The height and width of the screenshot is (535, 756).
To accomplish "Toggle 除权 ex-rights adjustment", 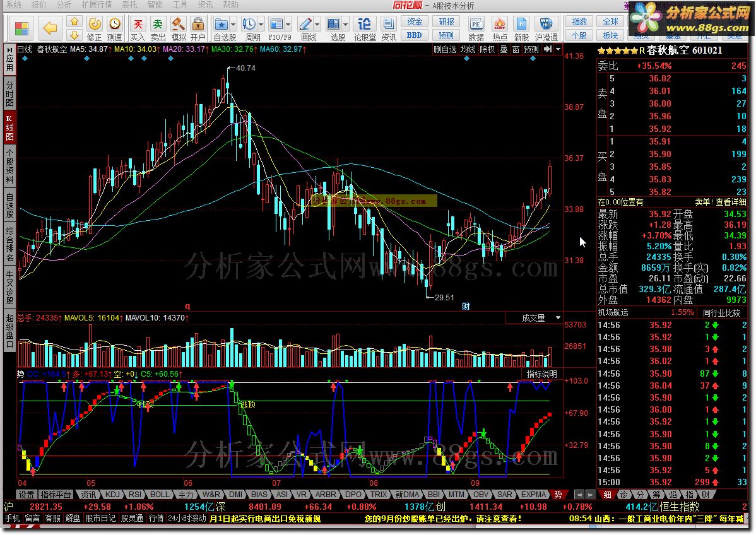I will click(487, 49).
